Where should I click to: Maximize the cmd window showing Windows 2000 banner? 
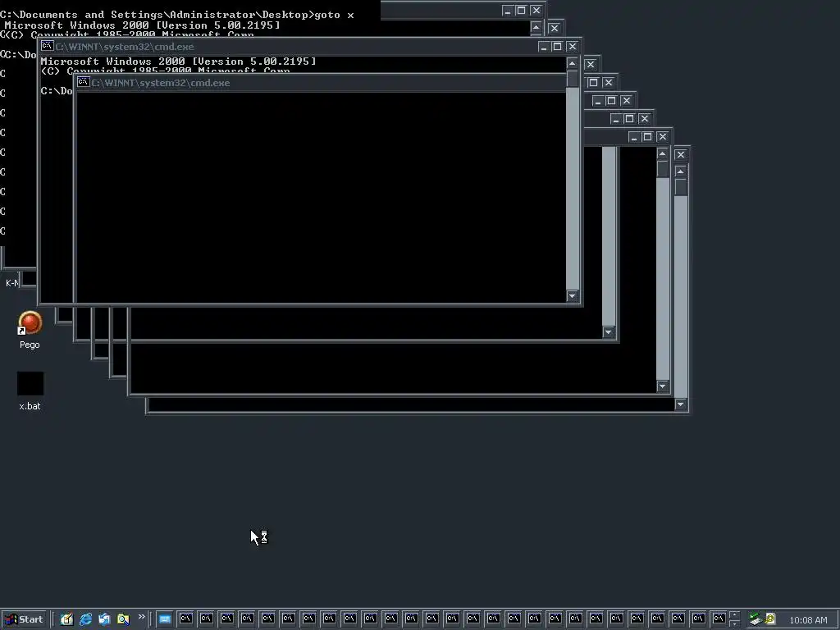(x=557, y=47)
